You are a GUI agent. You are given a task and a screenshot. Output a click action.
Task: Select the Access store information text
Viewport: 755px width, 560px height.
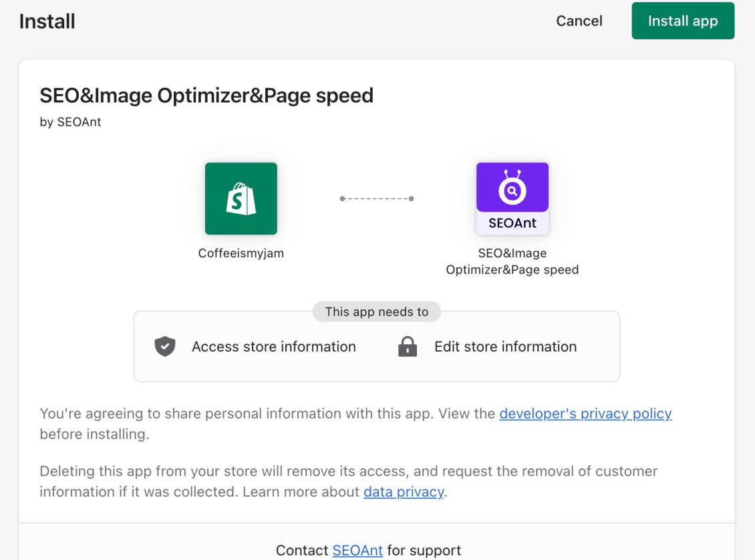(x=273, y=346)
